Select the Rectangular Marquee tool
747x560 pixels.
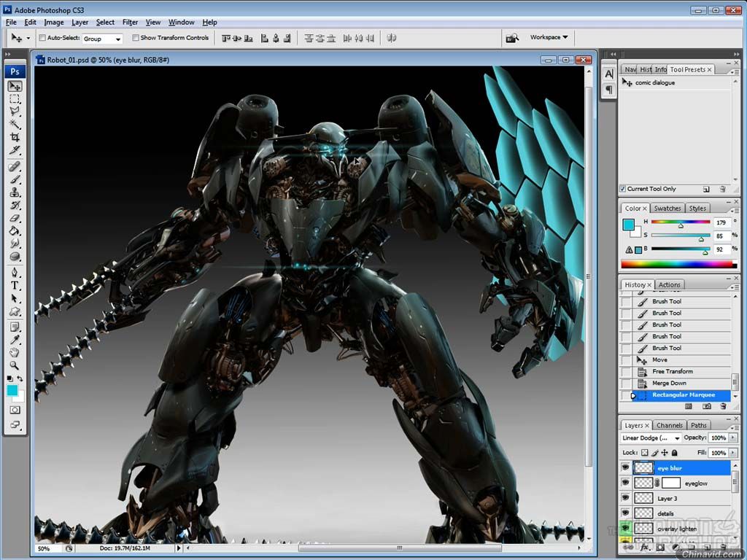click(x=15, y=99)
